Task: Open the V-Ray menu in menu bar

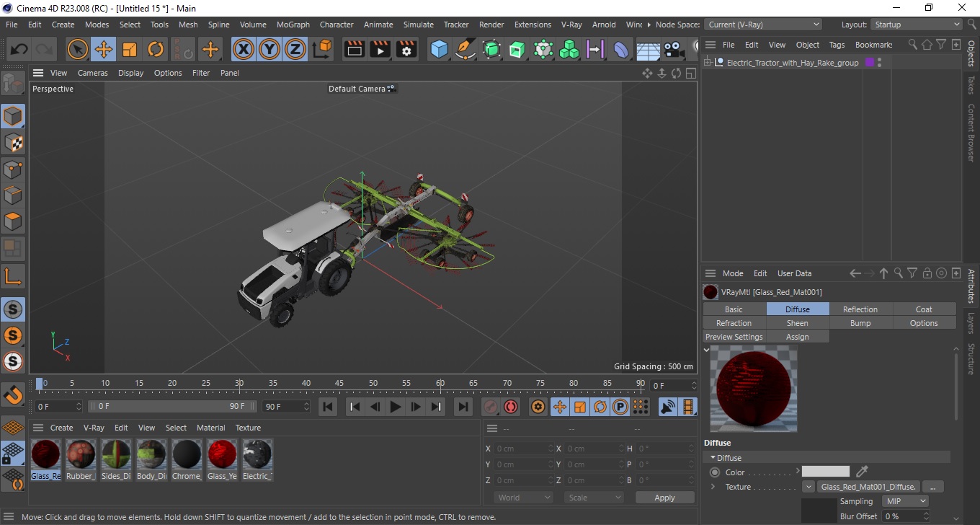Action: point(571,25)
